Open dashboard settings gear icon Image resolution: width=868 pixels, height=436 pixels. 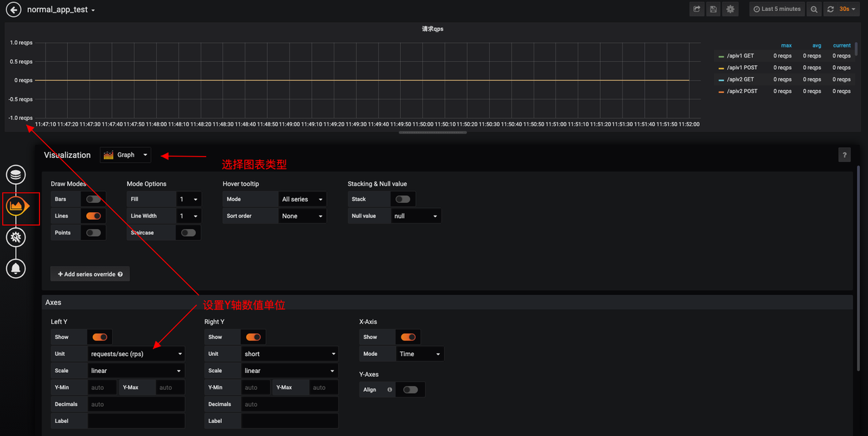pyautogui.click(x=730, y=9)
